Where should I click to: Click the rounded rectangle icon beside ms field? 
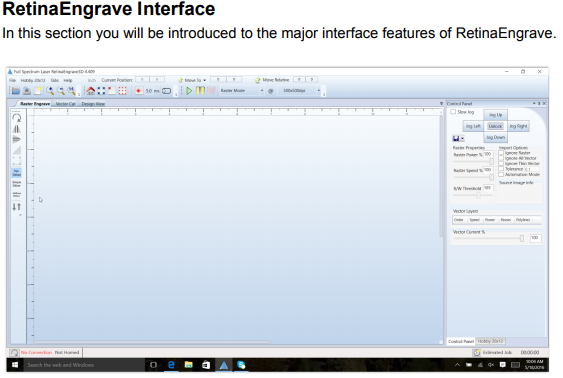point(166,91)
